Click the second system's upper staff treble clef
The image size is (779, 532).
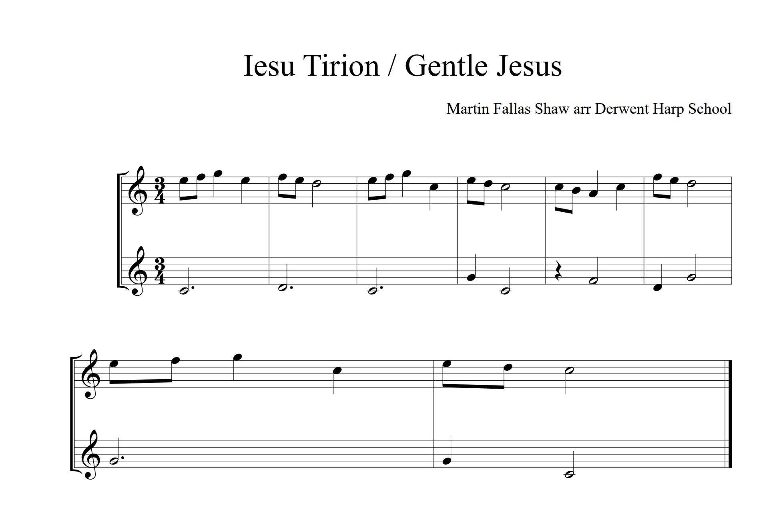(90, 375)
